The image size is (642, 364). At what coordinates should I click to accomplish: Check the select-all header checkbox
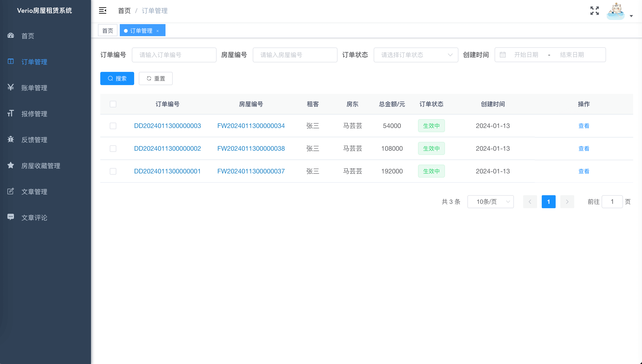coord(113,104)
